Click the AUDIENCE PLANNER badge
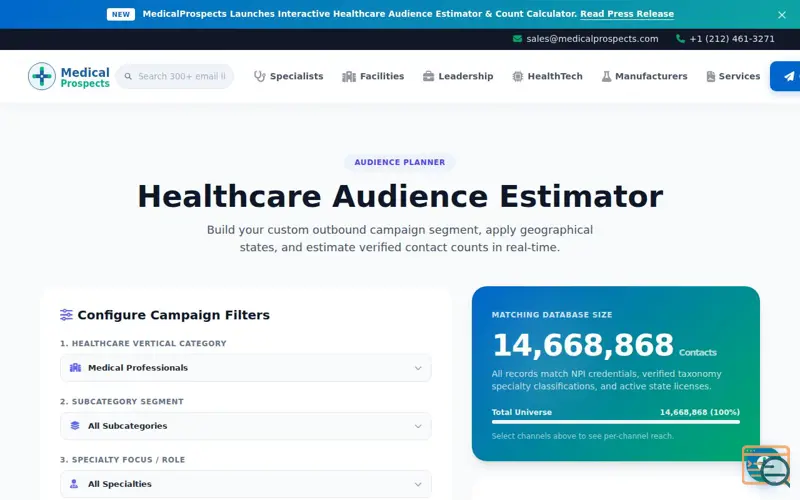 tap(399, 162)
